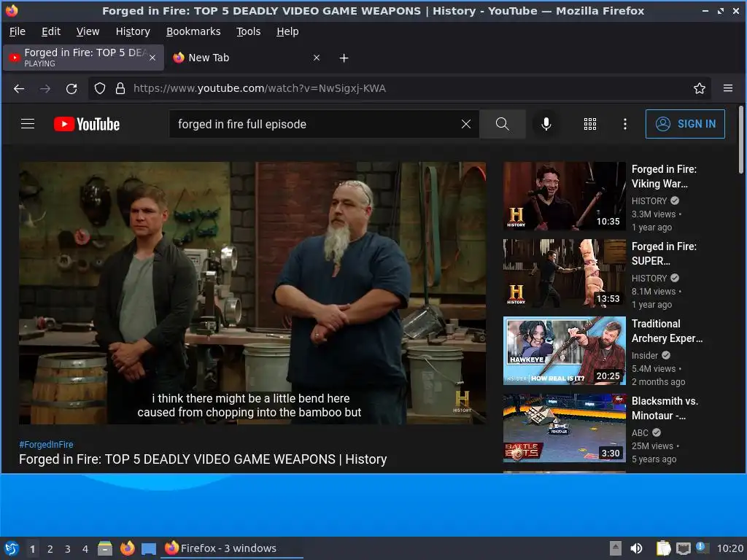Open the YouTube apps grid
Viewport: 747px width, 560px height.
click(590, 124)
